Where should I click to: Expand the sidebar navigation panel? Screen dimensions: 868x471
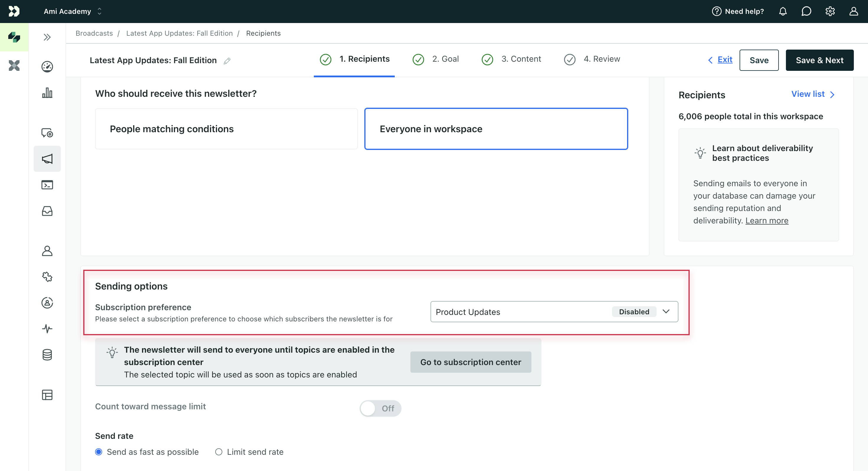pos(47,37)
